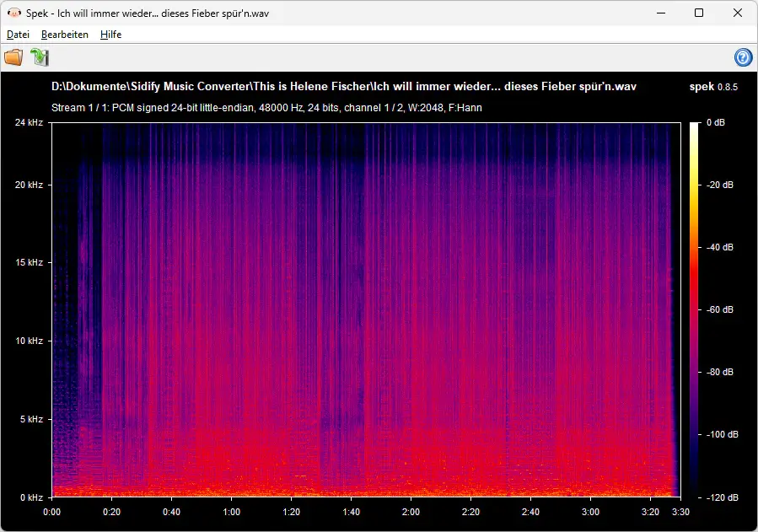Click the -120 dB level scale label
This screenshot has height=532, width=758.
coord(723,497)
